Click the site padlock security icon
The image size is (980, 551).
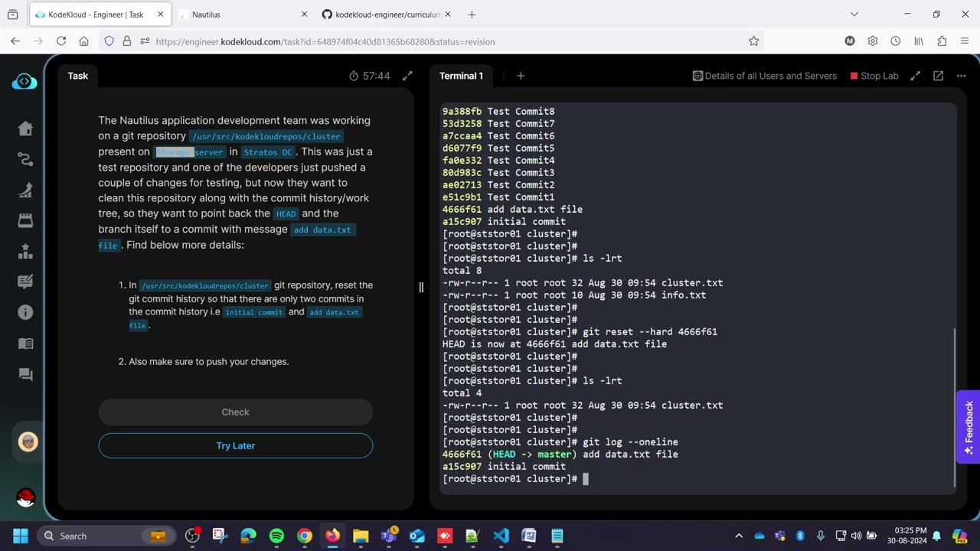(126, 41)
